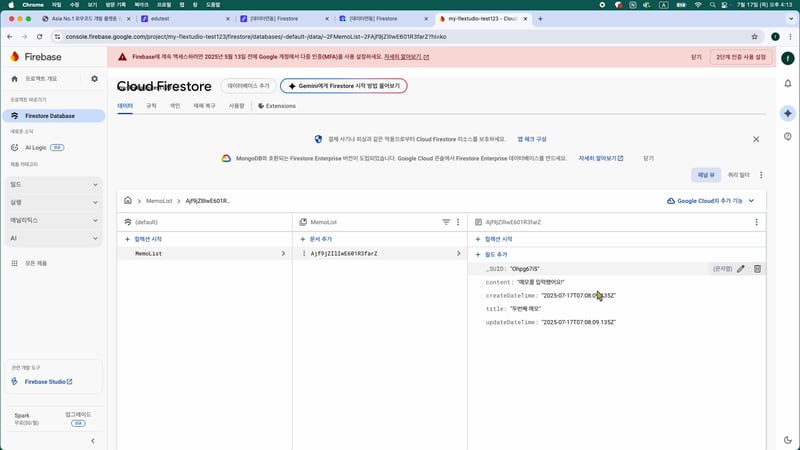The width and height of the screenshot is (800, 450).
Task: Delete the _SUID field with trash icon
Action: pyautogui.click(x=757, y=269)
